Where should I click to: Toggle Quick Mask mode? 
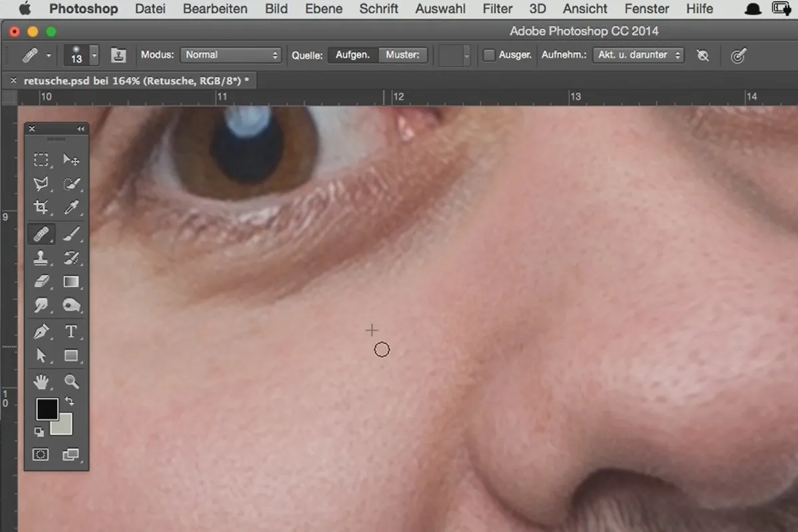pyautogui.click(x=41, y=455)
